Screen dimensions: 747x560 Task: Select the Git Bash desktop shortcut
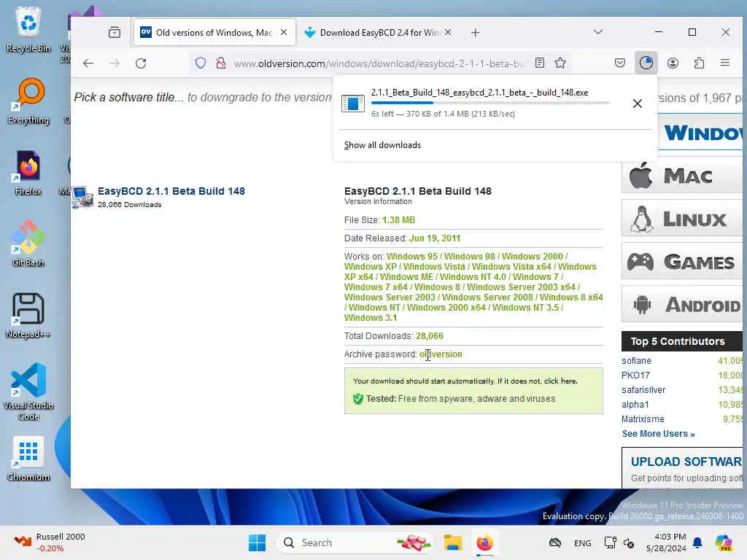pyautogui.click(x=28, y=244)
